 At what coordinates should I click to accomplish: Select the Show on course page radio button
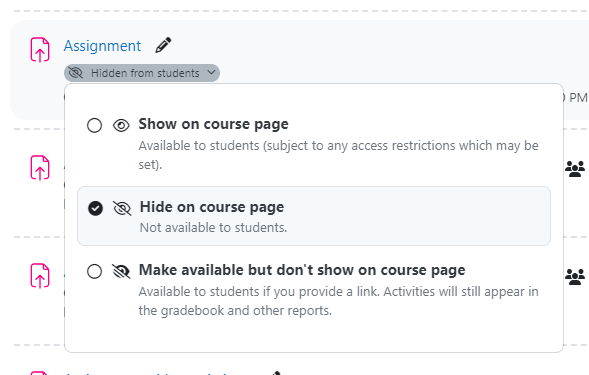pyautogui.click(x=94, y=125)
